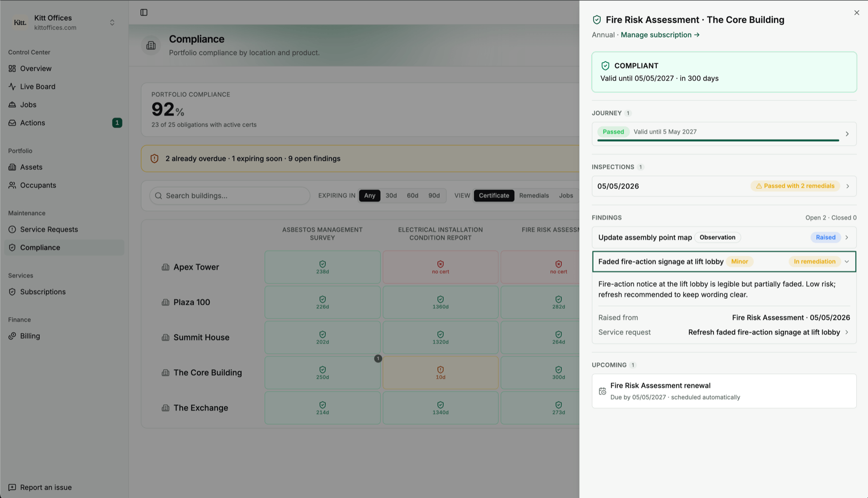Select the Any expiry filter
The width and height of the screenshot is (868, 498).
pos(370,195)
